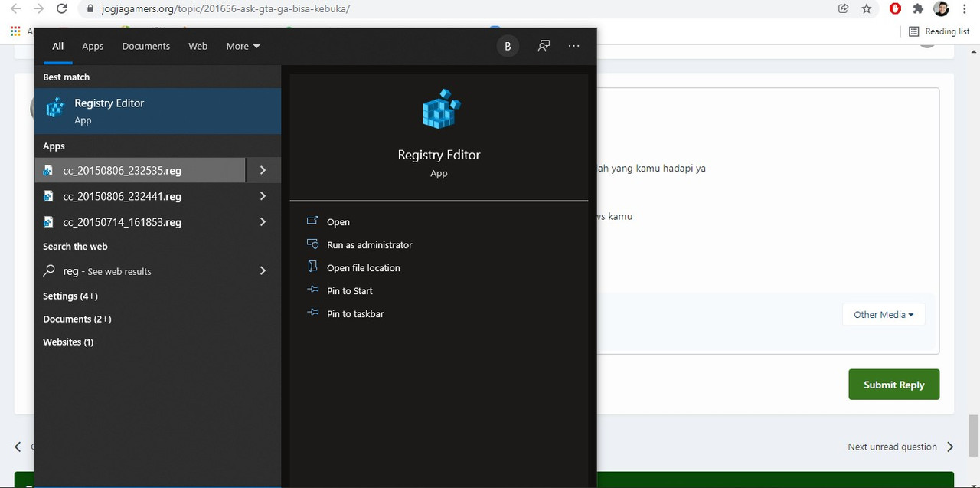The height and width of the screenshot is (488, 980).
Task: Open Chrome extensions puzzle icon
Action: pyautogui.click(x=918, y=9)
